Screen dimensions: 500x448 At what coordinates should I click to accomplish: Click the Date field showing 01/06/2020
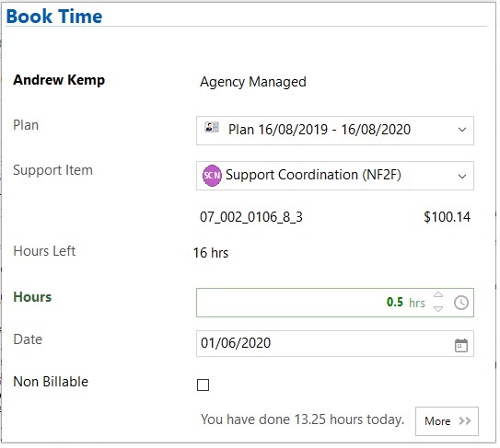[x=335, y=343]
